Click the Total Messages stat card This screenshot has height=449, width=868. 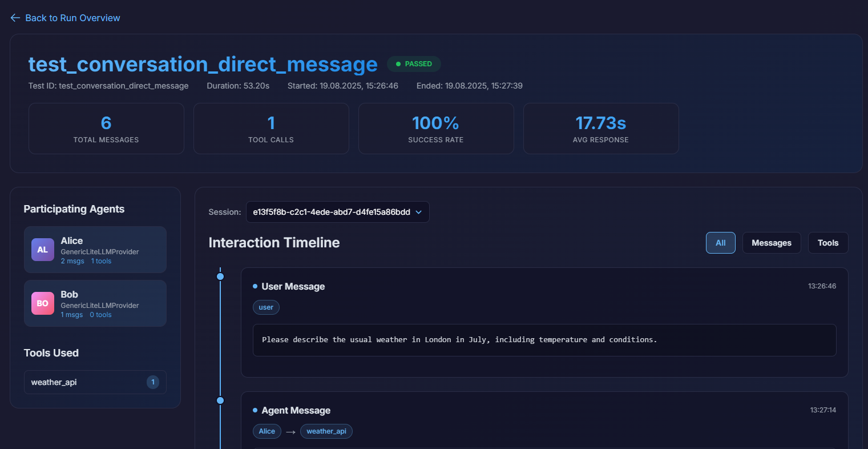tap(106, 129)
